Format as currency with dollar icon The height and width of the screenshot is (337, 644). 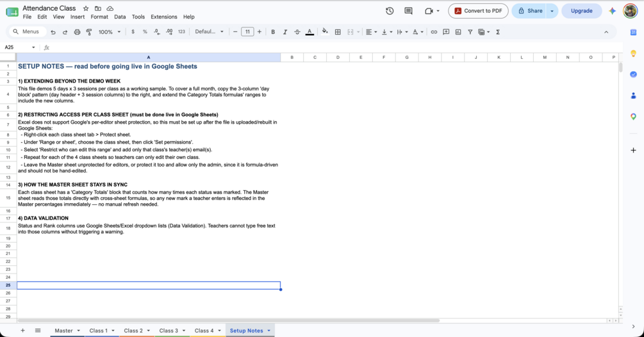pos(133,31)
